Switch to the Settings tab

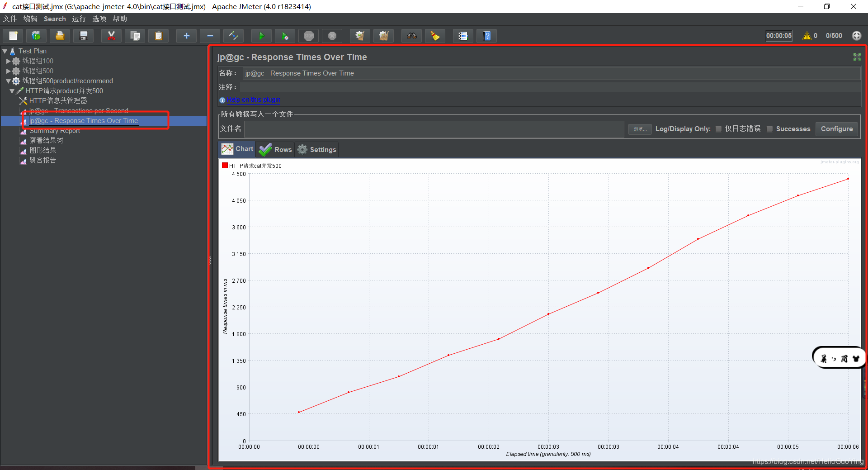coord(316,149)
